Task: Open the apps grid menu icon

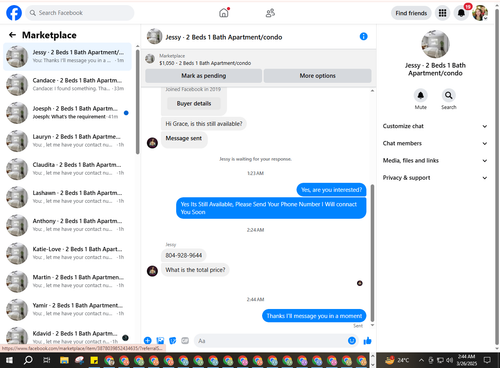Action: pos(442,13)
